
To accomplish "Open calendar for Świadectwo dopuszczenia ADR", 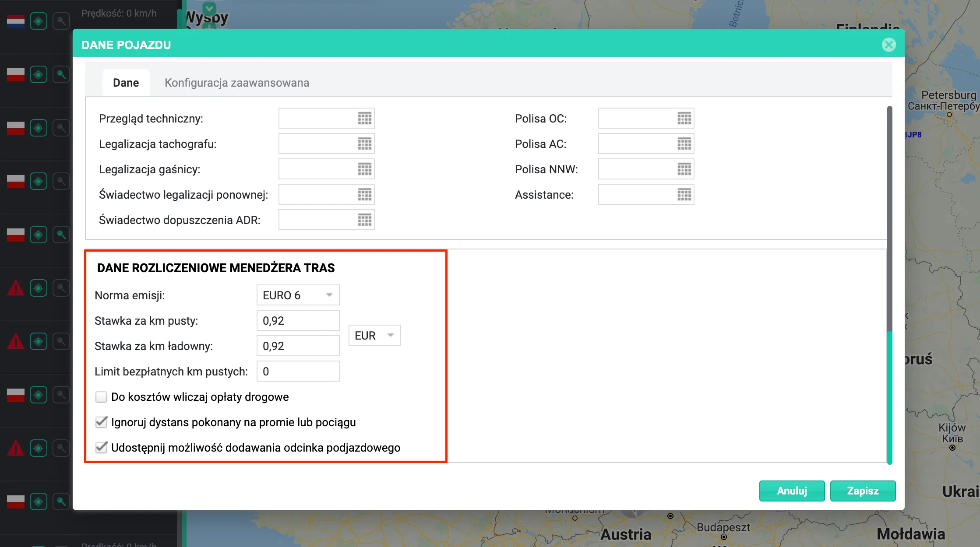I will [x=364, y=220].
